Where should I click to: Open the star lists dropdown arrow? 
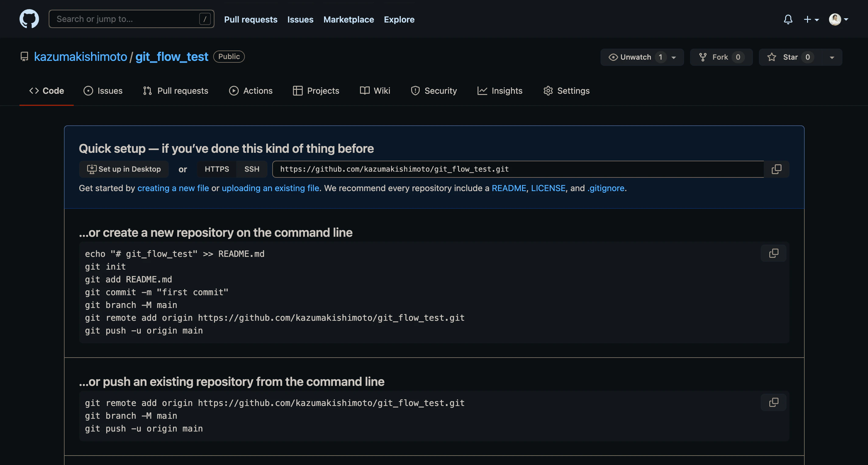pyautogui.click(x=832, y=57)
